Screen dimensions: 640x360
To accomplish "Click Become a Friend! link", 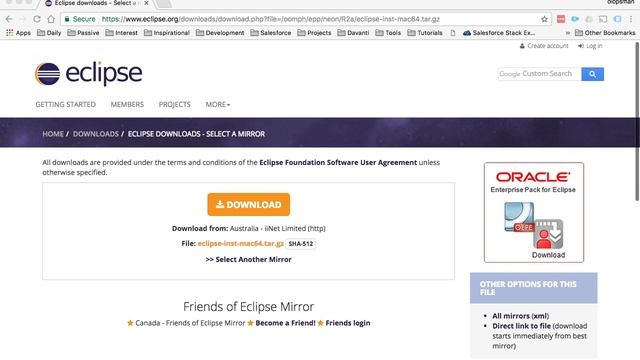I will 285,323.
